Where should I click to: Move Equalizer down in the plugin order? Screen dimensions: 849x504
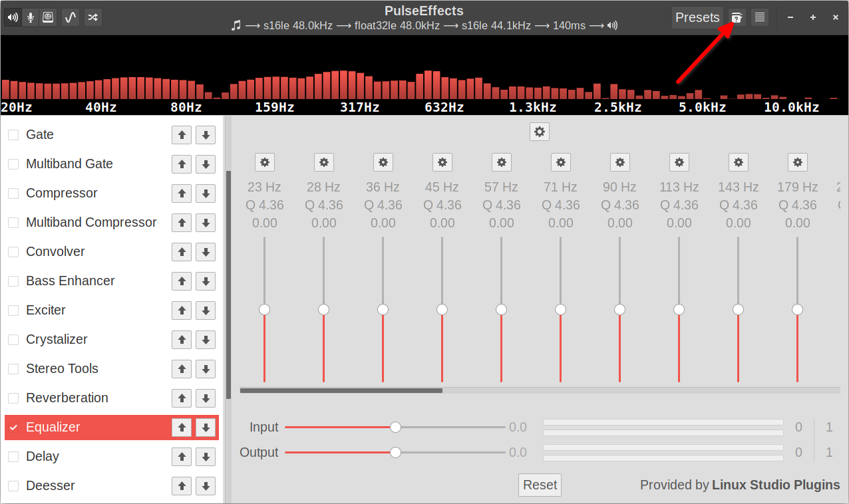pos(206,428)
